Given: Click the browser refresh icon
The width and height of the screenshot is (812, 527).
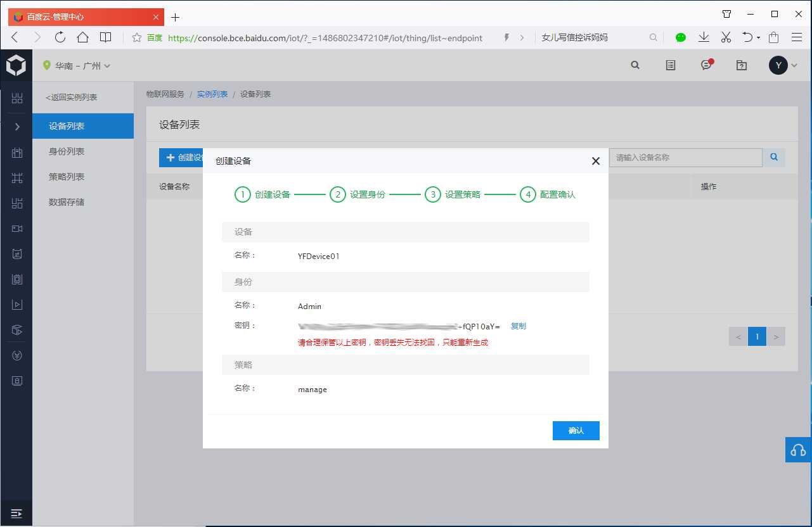Looking at the screenshot, I should pyautogui.click(x=60, y=37).
